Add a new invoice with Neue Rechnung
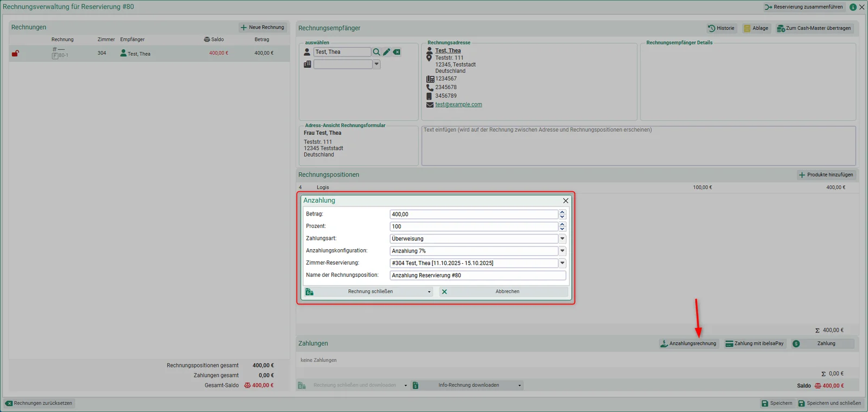Screen dimensions: 868x412 [263, 27]
